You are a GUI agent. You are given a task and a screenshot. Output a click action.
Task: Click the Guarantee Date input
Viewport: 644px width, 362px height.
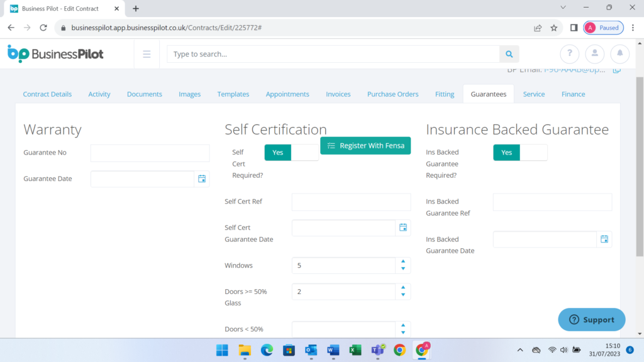pyautogui.click(x=143, y=179)
